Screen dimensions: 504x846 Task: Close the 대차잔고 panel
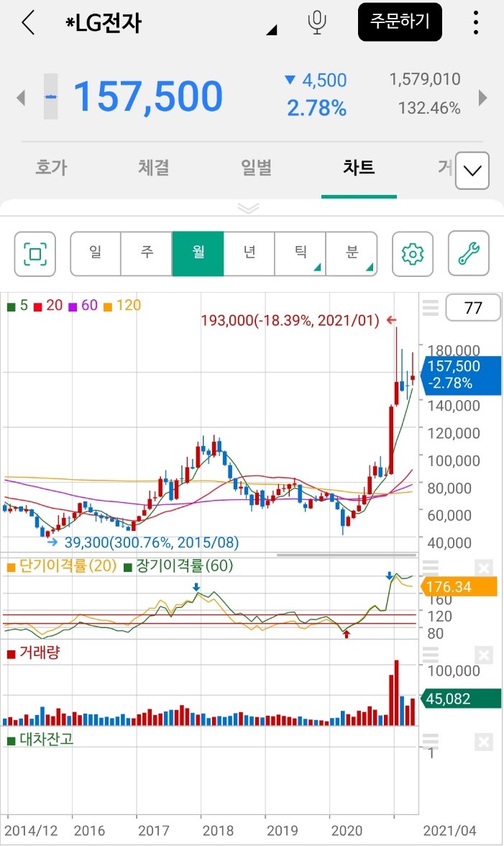click(484, 742)
